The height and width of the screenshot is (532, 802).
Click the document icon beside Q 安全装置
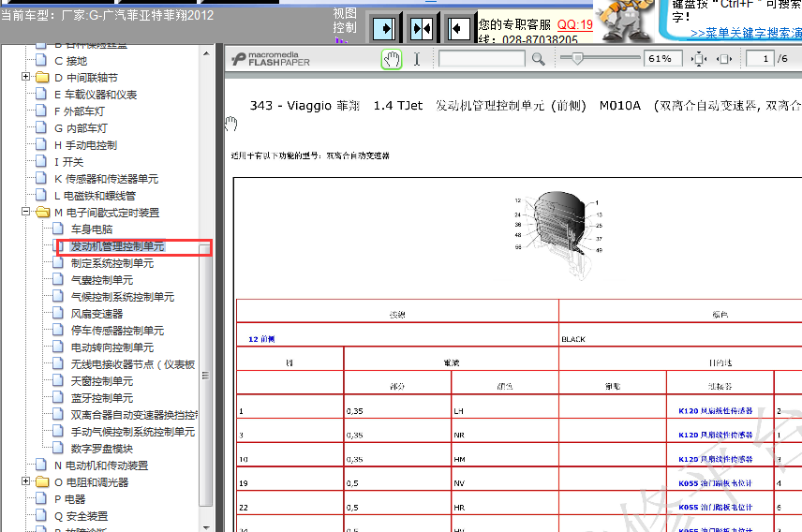pos(41,515)
